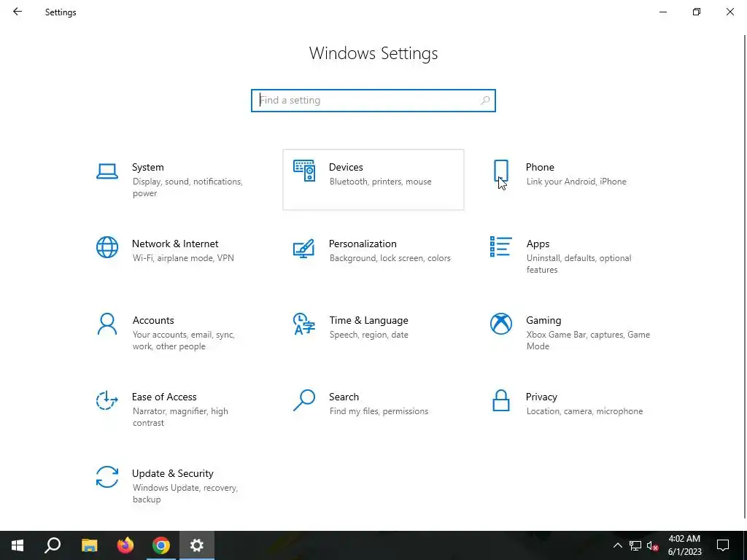This screenshot has height=560, width=747.
Task: Click "Uninstall, defaults, optional features" description
Action: (578, 264)
